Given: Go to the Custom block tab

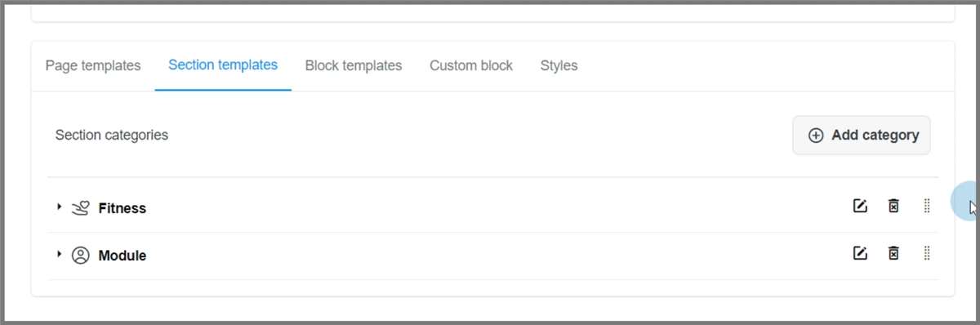Looking at the screenshot, I should coord(471,65).
